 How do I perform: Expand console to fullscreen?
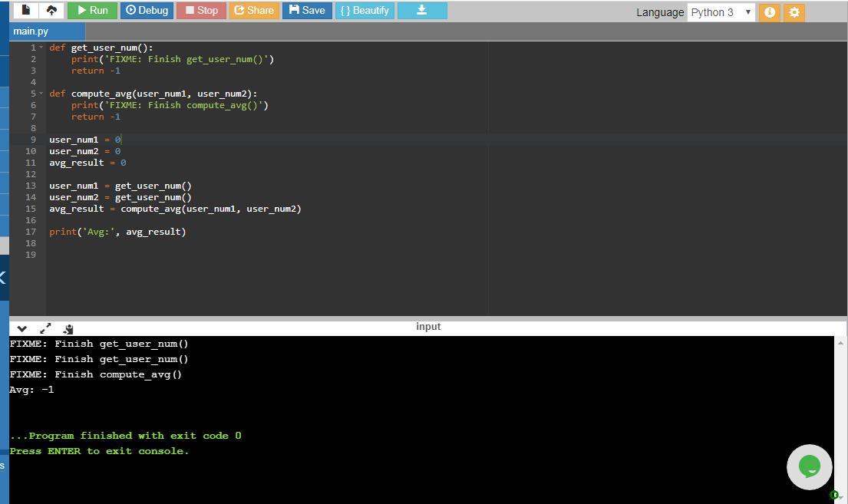[x=45, y=328]
